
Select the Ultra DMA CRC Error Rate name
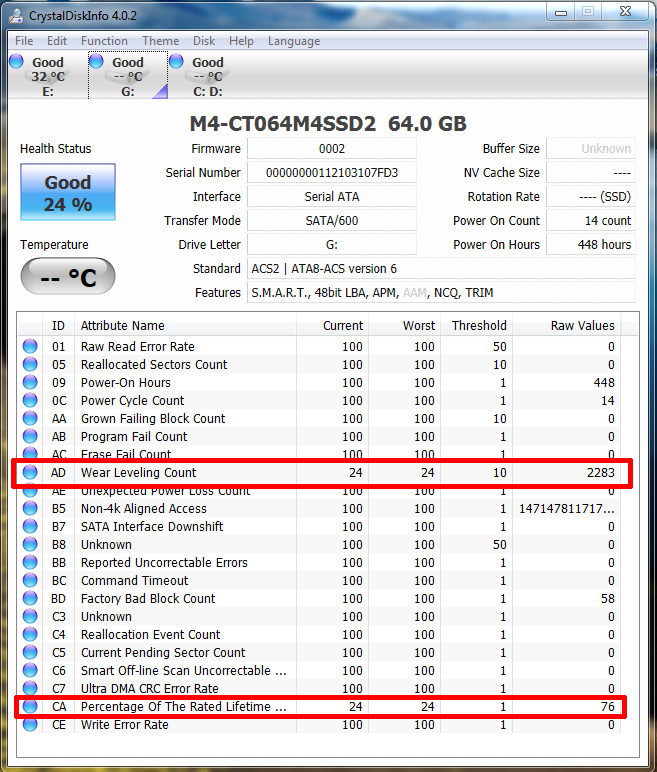coord(149,688)
